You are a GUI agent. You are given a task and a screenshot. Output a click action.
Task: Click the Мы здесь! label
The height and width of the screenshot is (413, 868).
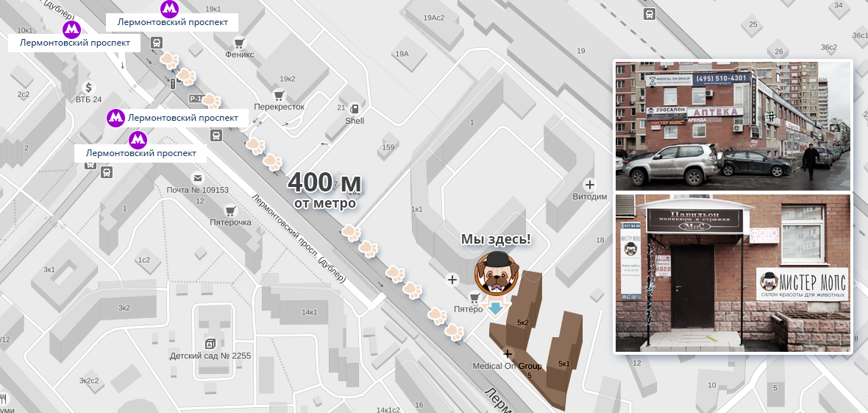[496, 239]
